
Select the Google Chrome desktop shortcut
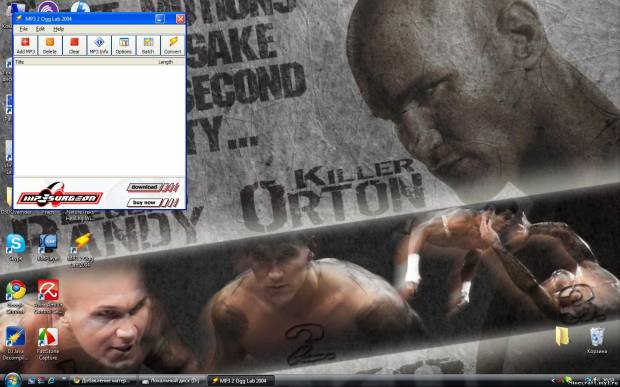pyautogui.click(x=16, y=297)
